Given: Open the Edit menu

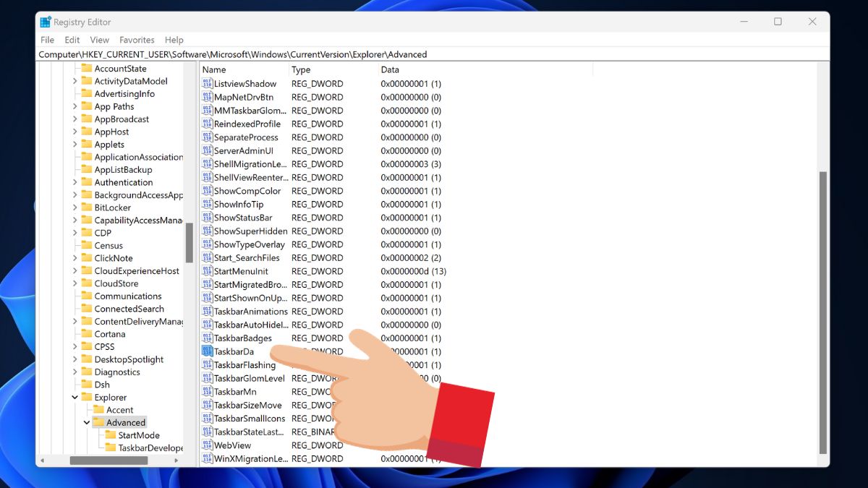Looking at the screenshot, I should (x=72, y=40).
